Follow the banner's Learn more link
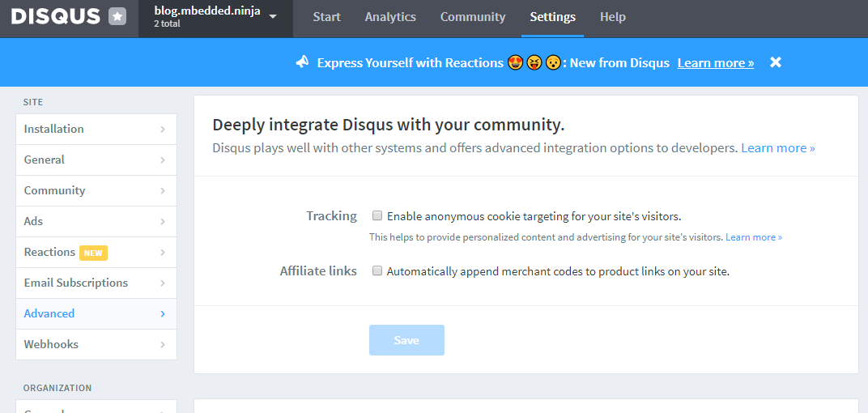Viewport: 868px width, 413px height. pos(715,63)
